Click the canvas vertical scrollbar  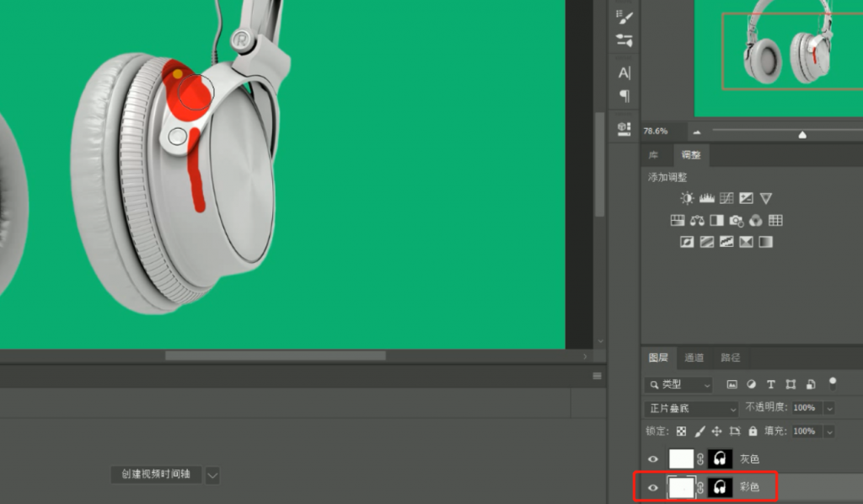[x=600, y=164]
